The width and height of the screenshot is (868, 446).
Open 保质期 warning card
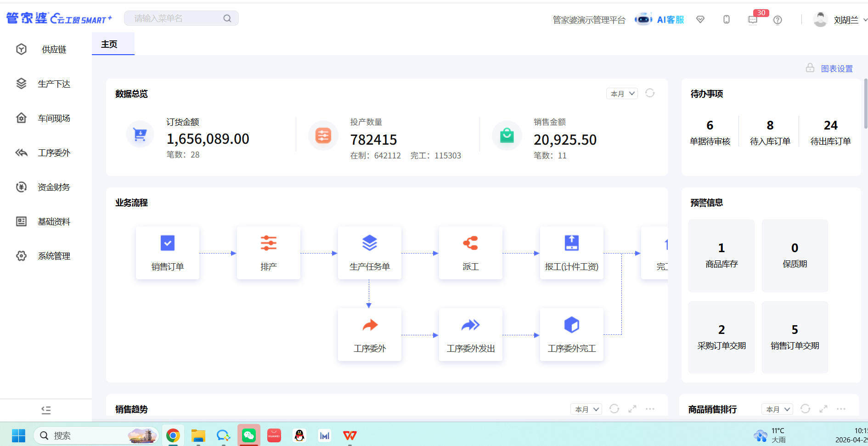pos(795,255)
